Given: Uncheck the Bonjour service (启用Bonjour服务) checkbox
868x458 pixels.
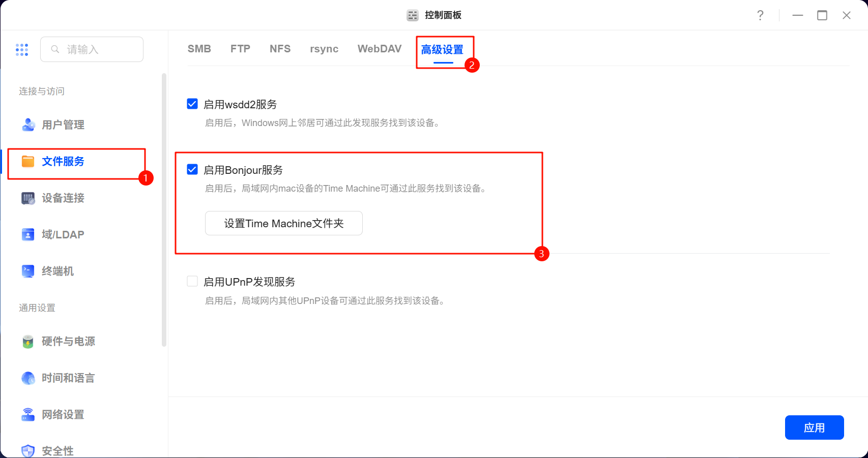Looking at the screenshot, I should tap(192, 169).
